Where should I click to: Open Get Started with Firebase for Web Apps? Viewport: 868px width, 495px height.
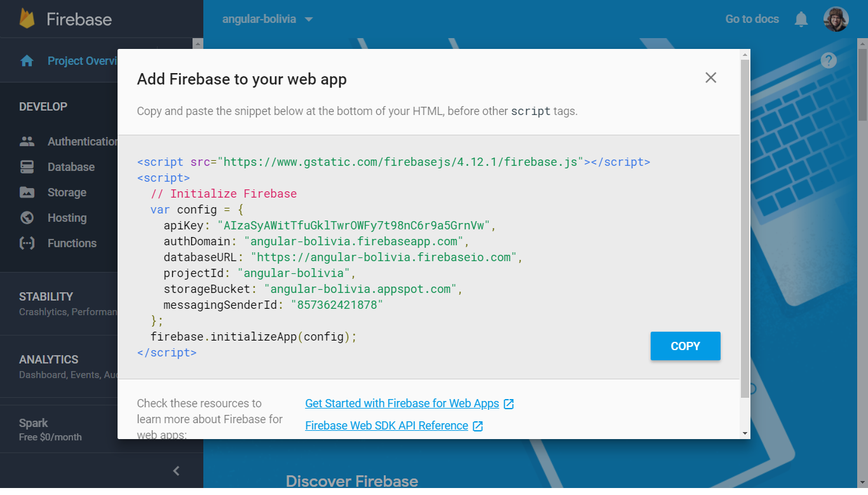[x=402, y=403]
